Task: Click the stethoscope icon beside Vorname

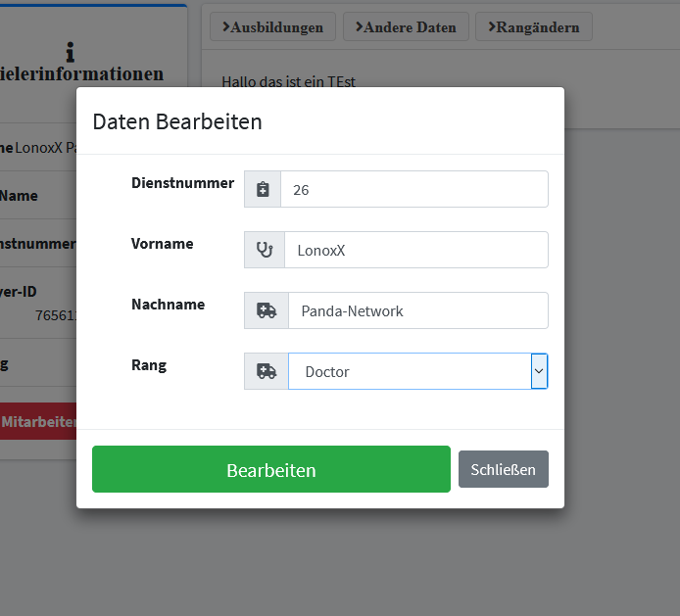Action: click(265, 250)
